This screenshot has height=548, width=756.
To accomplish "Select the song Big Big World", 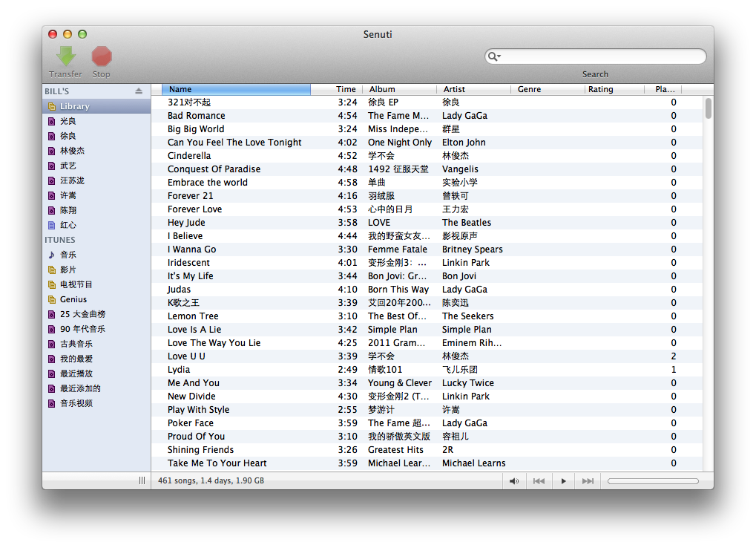I will 427,128.
